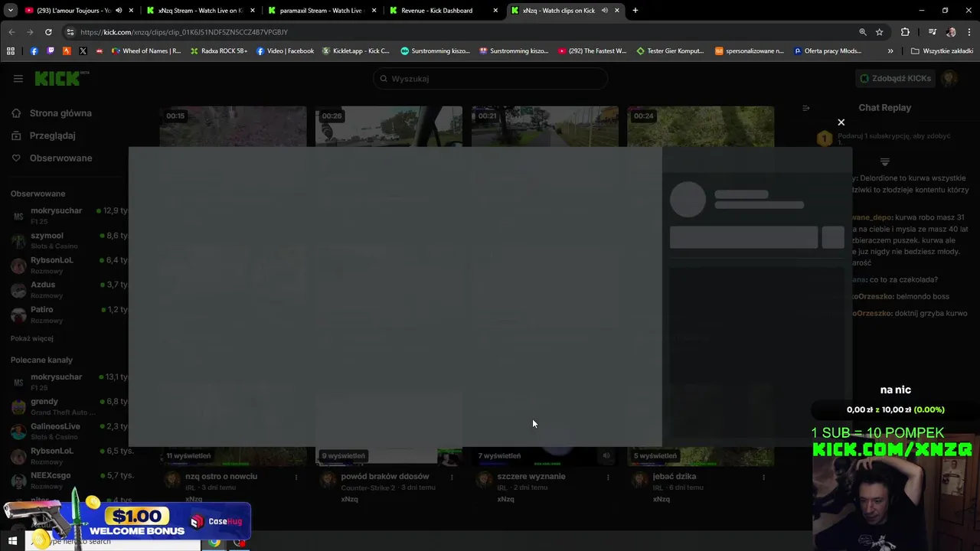
Task: Click the Chrome icon in the taskbar
Action: [214, 542]
